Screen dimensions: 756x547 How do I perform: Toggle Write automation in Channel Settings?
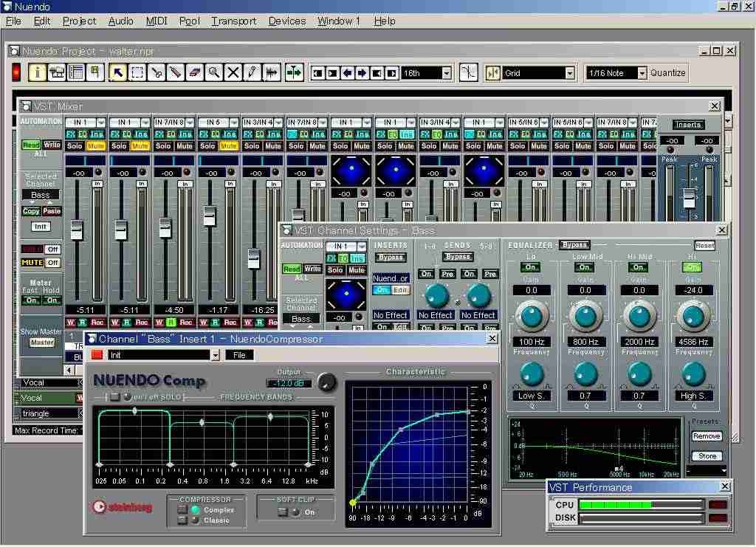point(312,269)
